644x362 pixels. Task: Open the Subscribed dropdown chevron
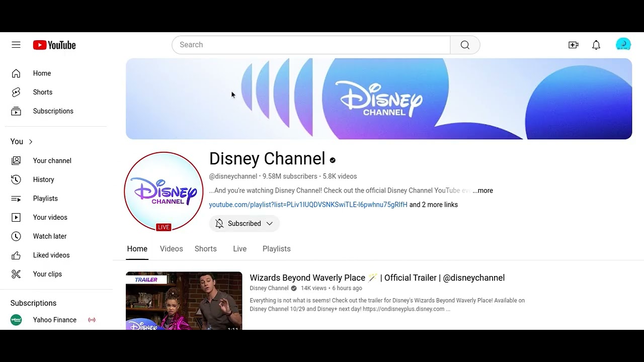tap(270, 223)
